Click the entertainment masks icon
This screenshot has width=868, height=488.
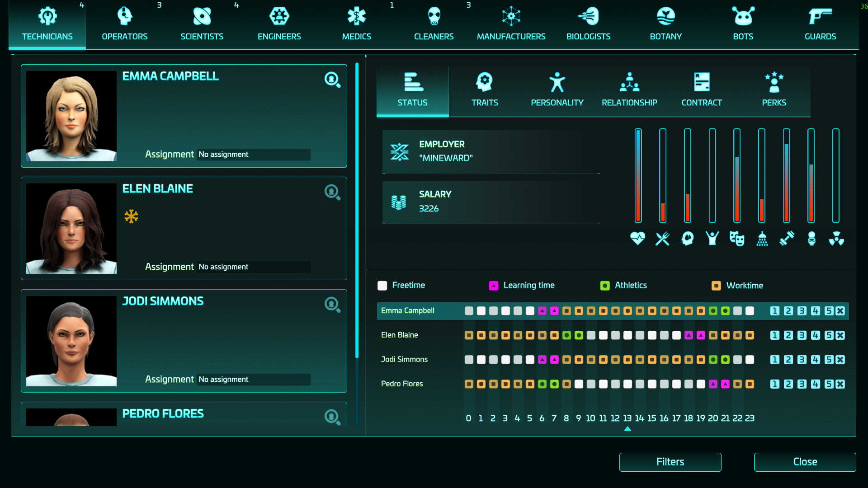click(x=737, y=238)
